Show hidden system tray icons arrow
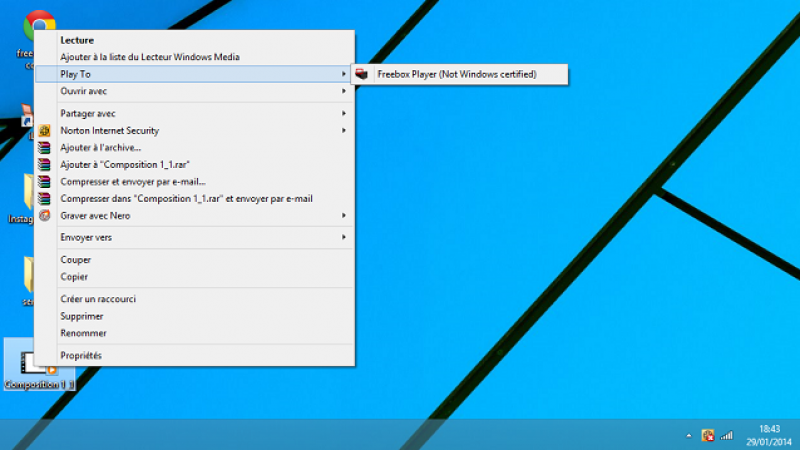The width and height of the screenshot is (800, 450). [x=688, y=436]
